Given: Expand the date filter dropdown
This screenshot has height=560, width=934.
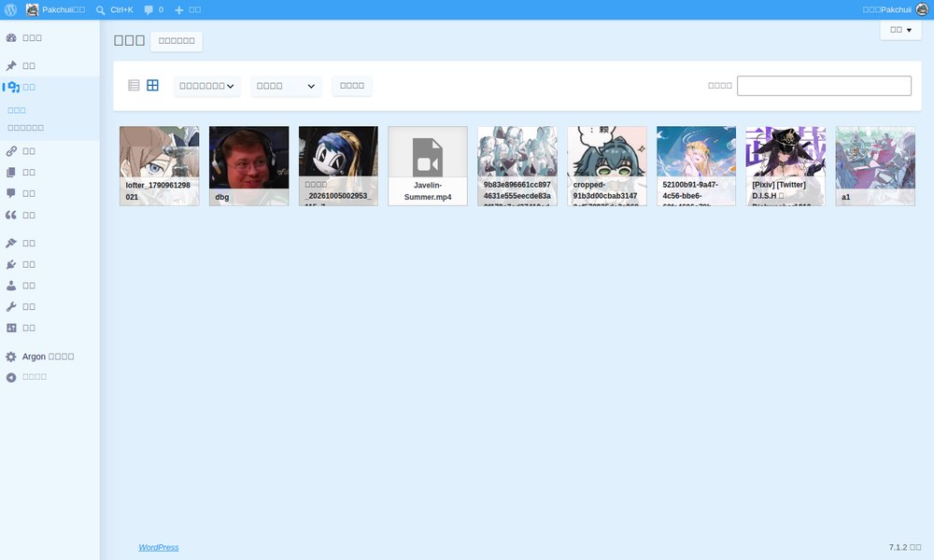Looking at the screenshot, I should [x=286, y=86].
